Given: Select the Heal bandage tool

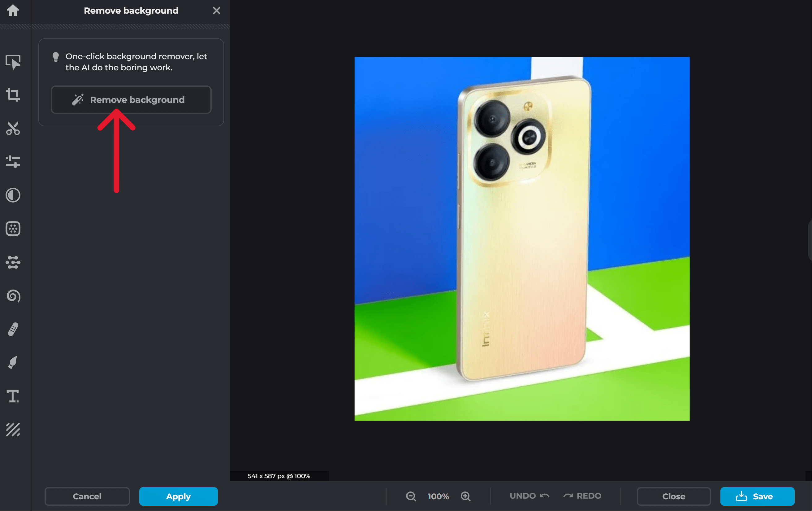Looking at the screenshot, I should click(13, 330).
